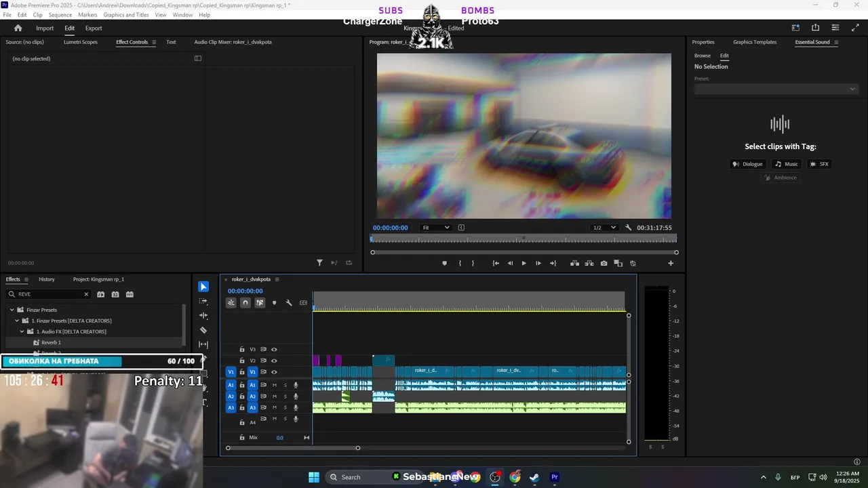This screenshot has height=488, width=868.
Task: Click the filter funnel in Effect Controls
Action: [x=319, y=263]
